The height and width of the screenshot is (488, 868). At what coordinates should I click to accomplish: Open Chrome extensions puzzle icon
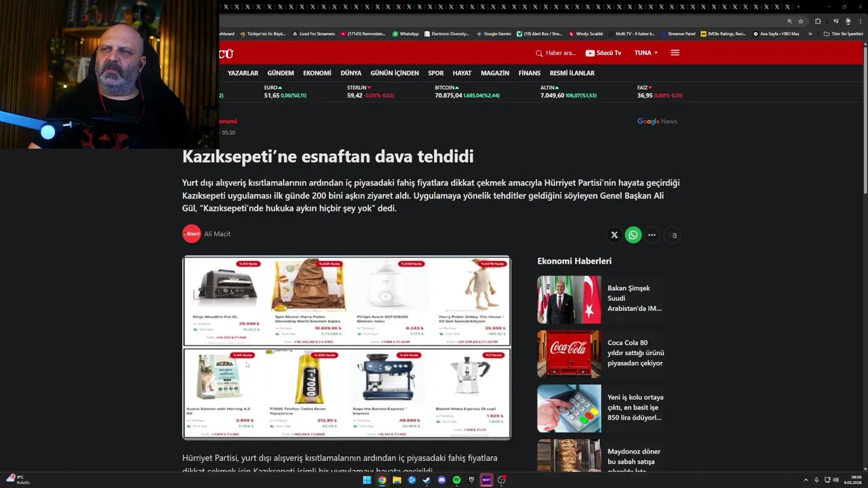click(x=818, y=21)
